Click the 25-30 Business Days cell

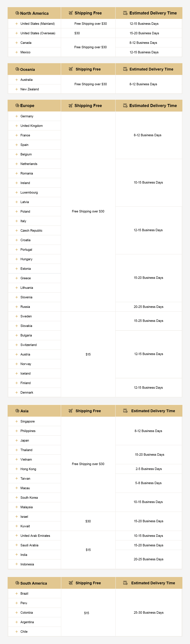coord(149,613)
